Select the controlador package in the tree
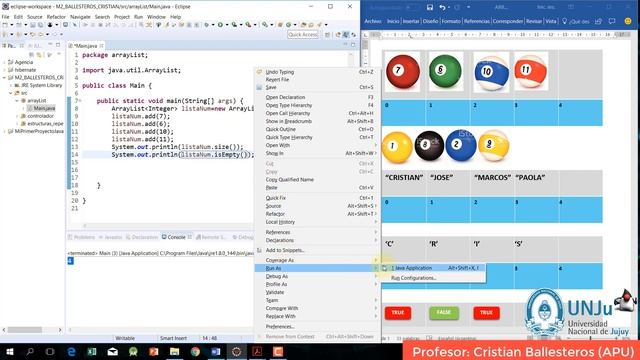The image size is (640, 360). [38, 116]
